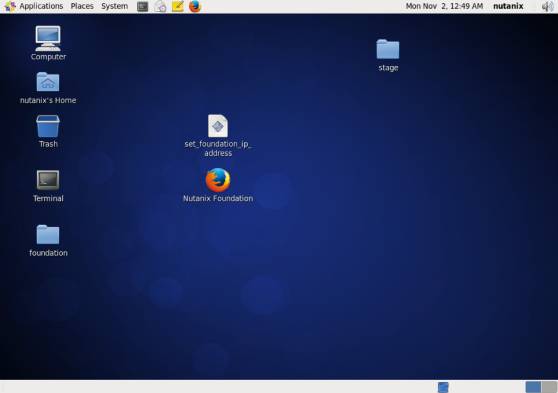The width and height of the screenshot is (558, 393).
Task: Open the volume control speaker icon
Action: [547, 6]
